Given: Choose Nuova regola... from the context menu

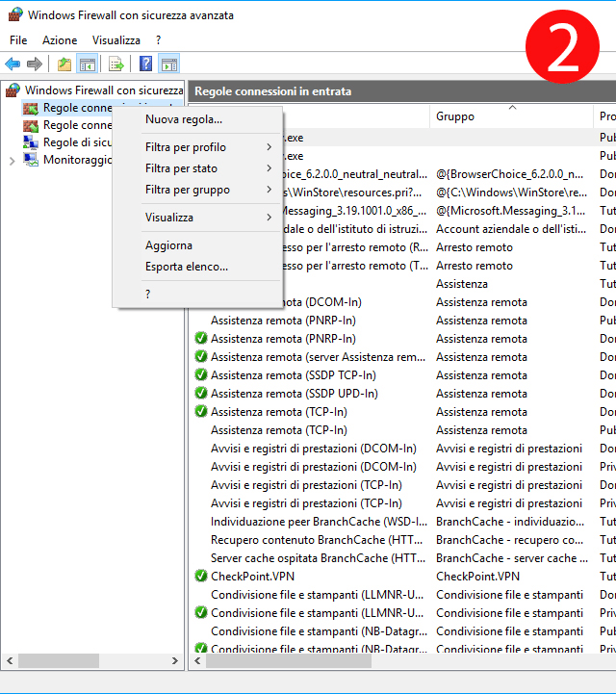Looking at the screenshot, I should pos(184,119).
